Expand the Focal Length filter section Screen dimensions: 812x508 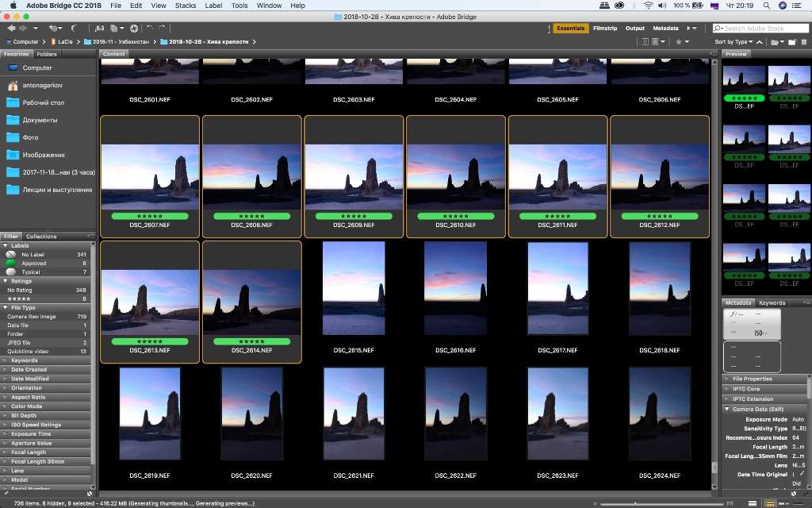(x=6, y=452)
